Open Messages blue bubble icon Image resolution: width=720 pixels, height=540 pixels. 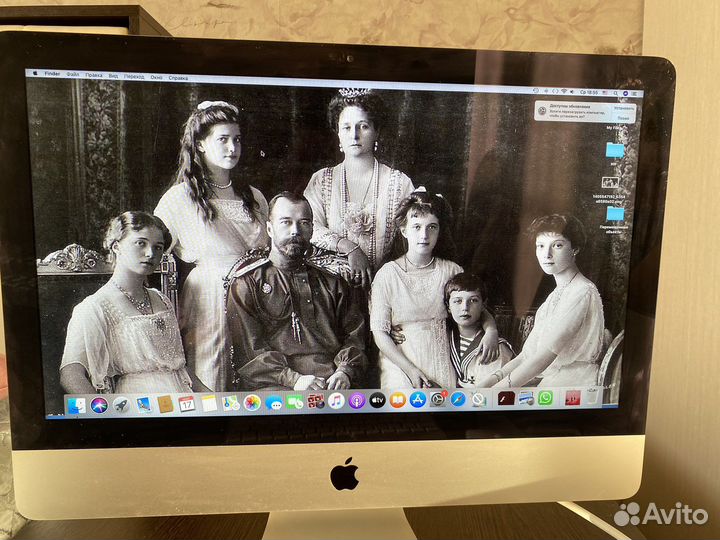pos(274,403)
